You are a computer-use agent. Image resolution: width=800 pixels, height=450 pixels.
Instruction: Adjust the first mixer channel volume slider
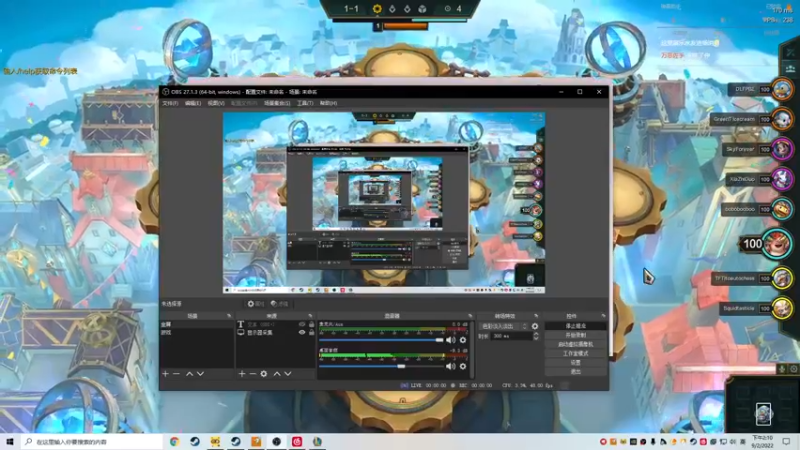[381, 340]
